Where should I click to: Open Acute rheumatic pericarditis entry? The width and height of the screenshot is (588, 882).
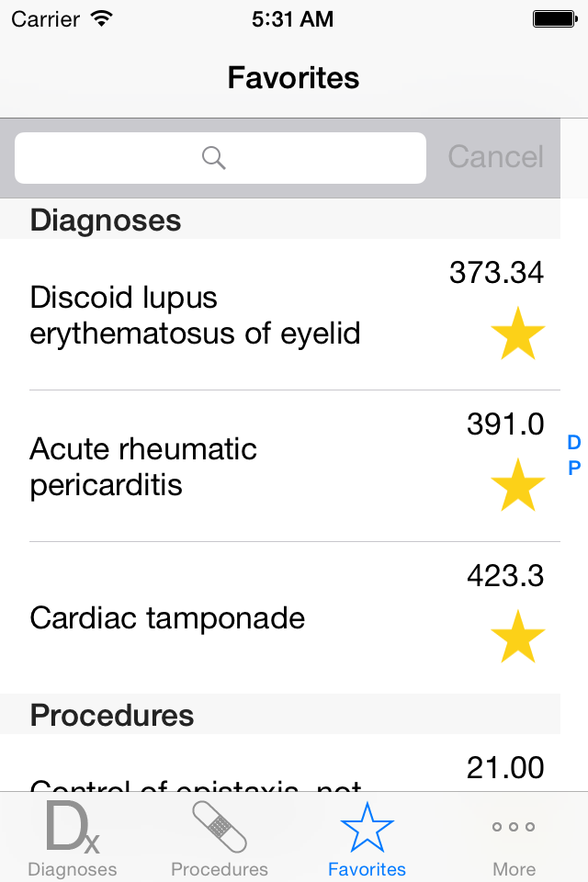280,467
